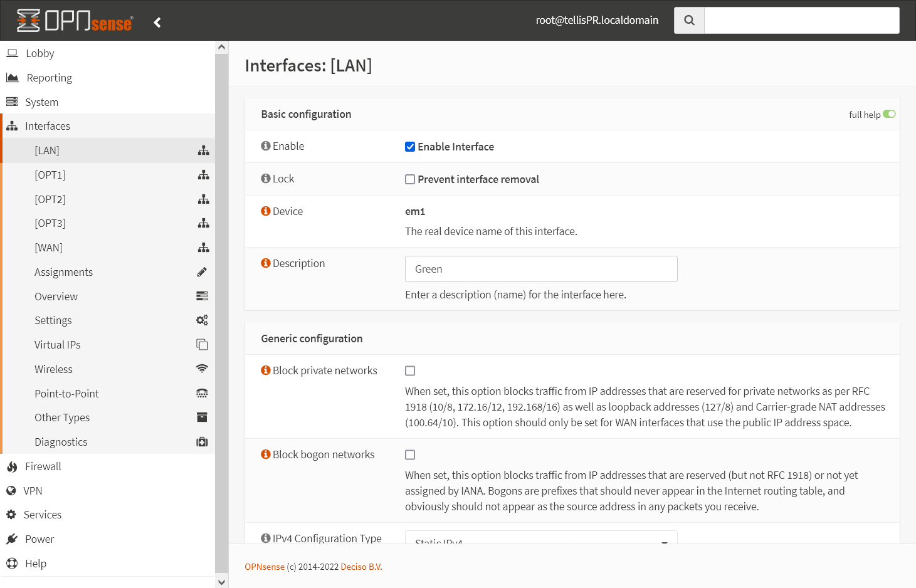The width and height of the screenshot is (916, 588).
Task: Open the Overview menu item
Action: click(x=56, y=296)
